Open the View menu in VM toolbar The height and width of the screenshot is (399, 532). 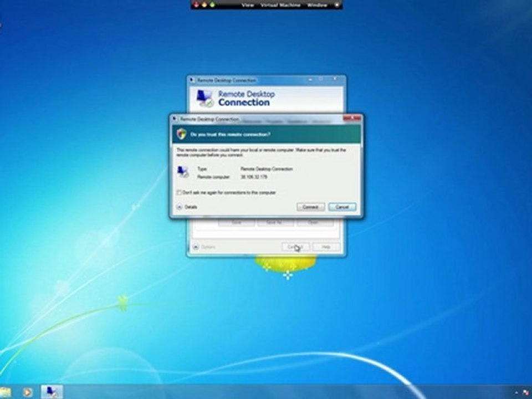[248, 5]
